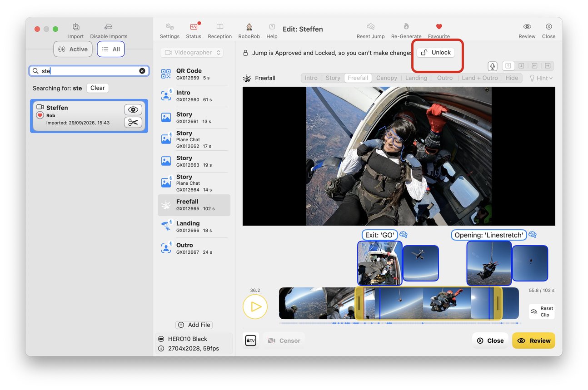Toggle the Censor button
The image size is (588, 390).
(x=284, y=341)
